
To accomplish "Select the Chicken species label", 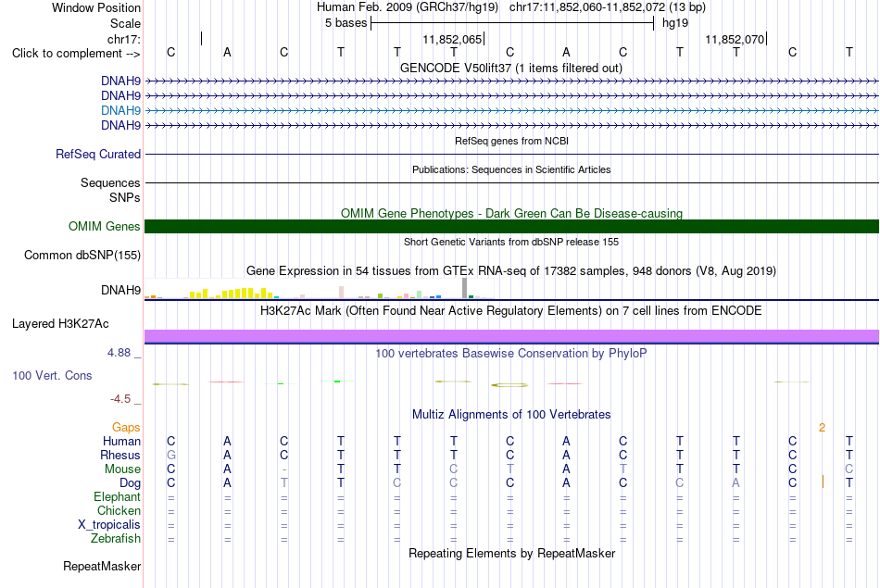I will point(119,510).
